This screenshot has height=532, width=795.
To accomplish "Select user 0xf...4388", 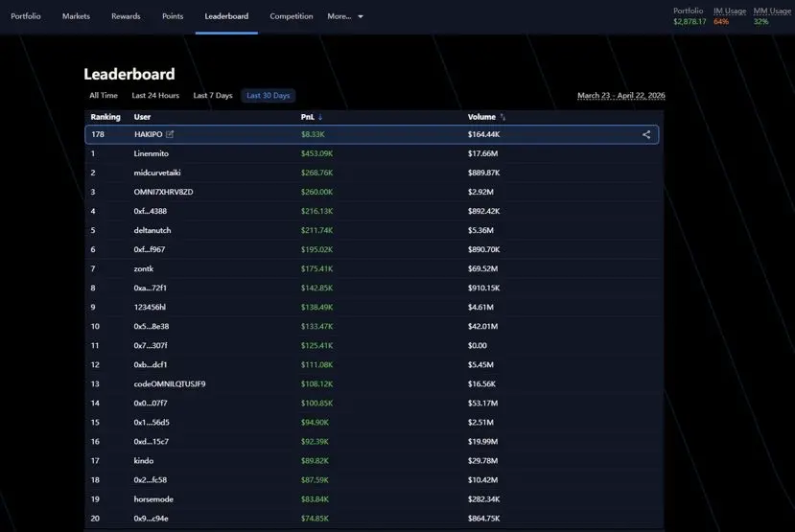I will click(150, 211).
